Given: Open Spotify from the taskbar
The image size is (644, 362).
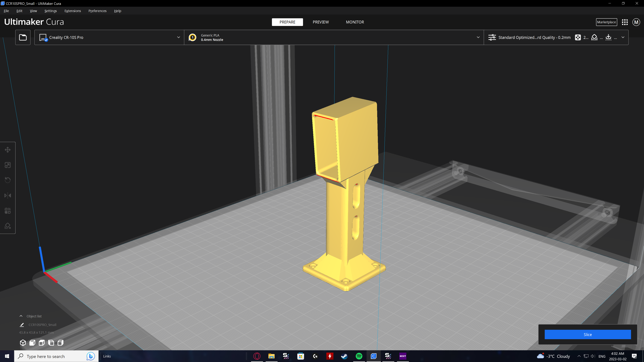Looking at the screenshot, I should (359, 356).
